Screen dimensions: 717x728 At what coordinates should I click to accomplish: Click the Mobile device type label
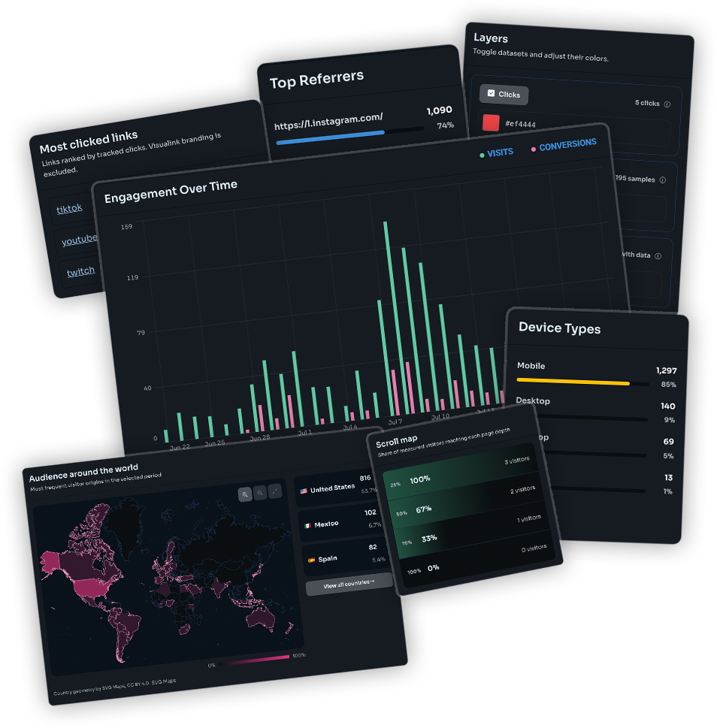tap(531, 366)
